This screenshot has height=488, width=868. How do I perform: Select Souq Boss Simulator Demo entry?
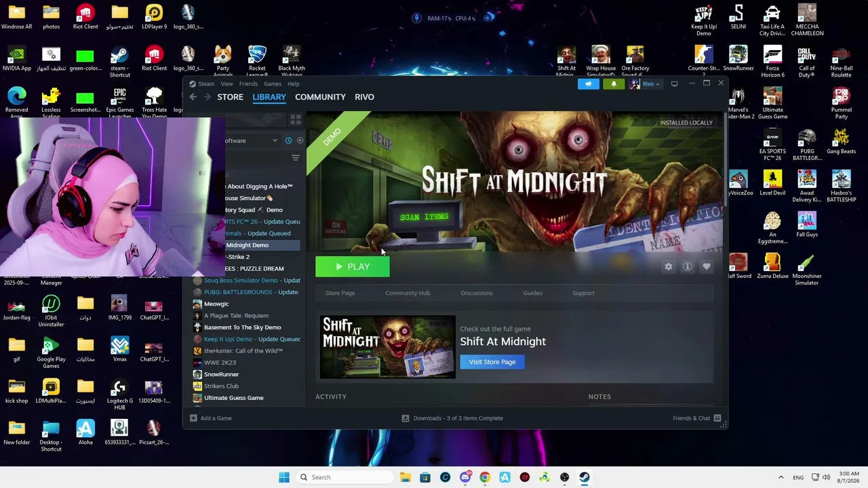(x=247, y=281)
